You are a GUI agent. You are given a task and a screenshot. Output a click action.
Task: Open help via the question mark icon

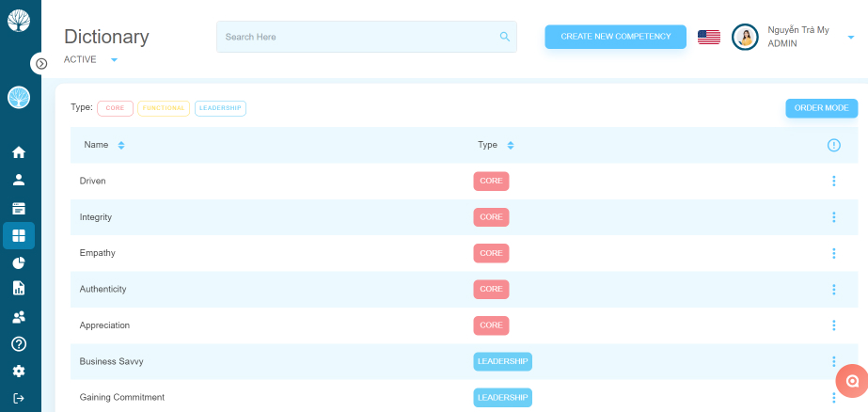[19, 344]
